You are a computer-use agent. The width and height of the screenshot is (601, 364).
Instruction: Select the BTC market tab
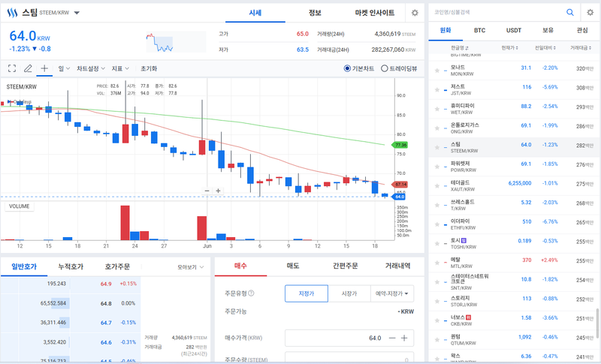click(479, 30)
